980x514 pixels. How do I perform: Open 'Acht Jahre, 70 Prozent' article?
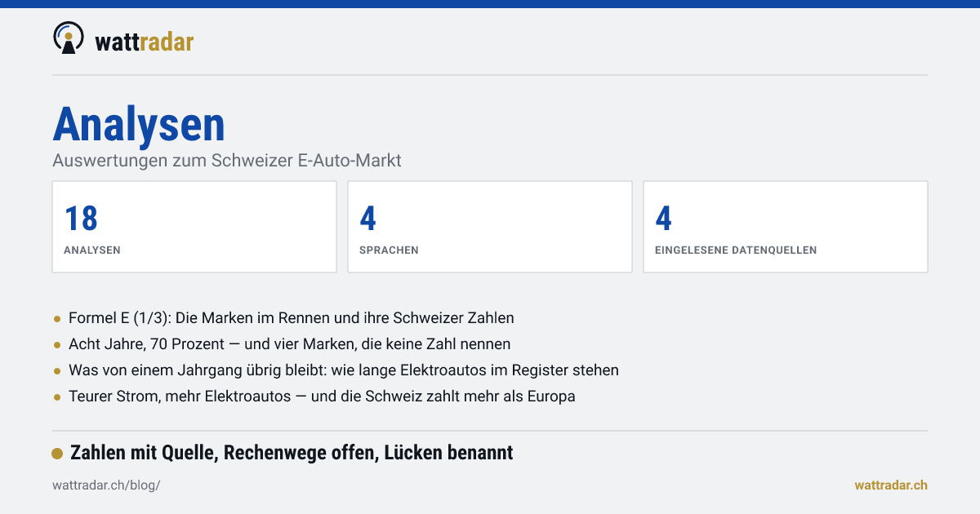tap(289, 344)
